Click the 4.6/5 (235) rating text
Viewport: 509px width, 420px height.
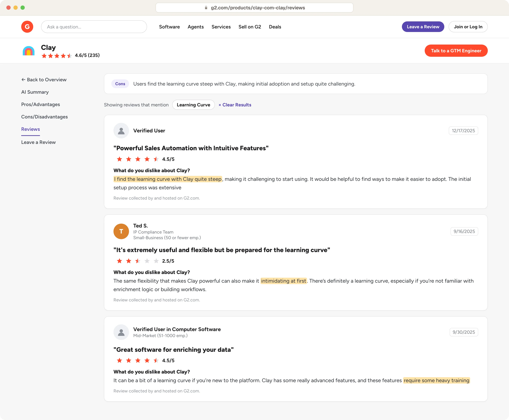point(87,55)
